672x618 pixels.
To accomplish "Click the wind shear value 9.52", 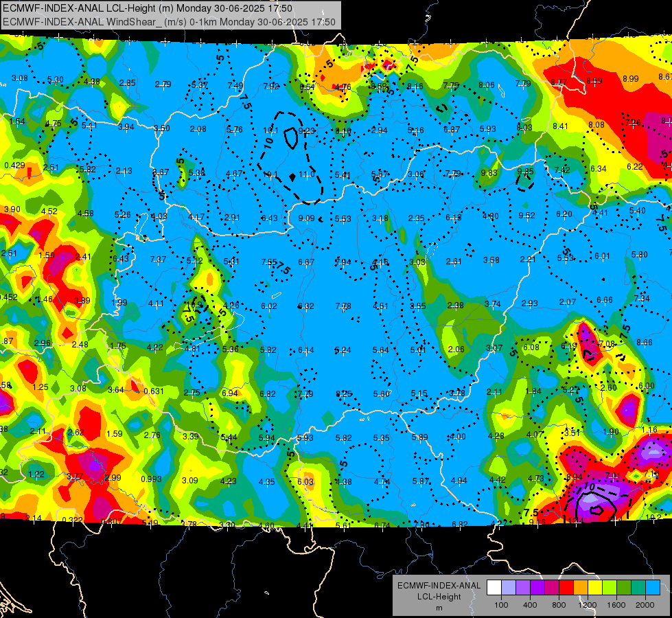I will (x=526, y=216).
